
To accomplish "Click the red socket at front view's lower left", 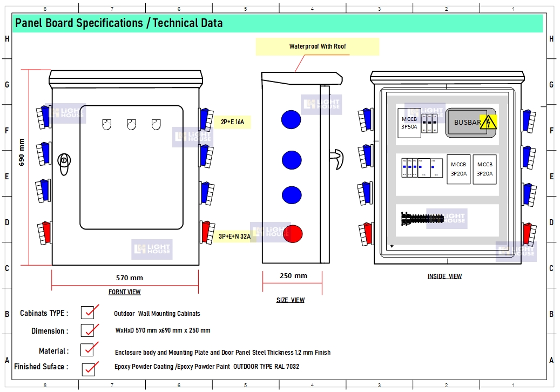I will click(x=43, y=233).
